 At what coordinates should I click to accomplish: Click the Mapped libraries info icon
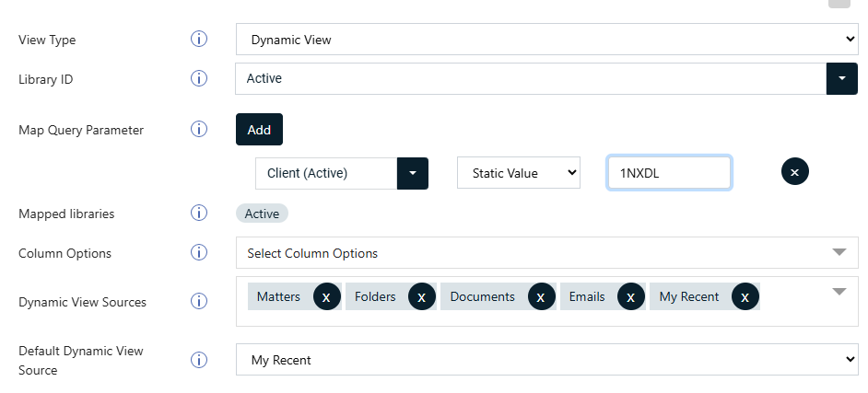click(x=198, y=214)
